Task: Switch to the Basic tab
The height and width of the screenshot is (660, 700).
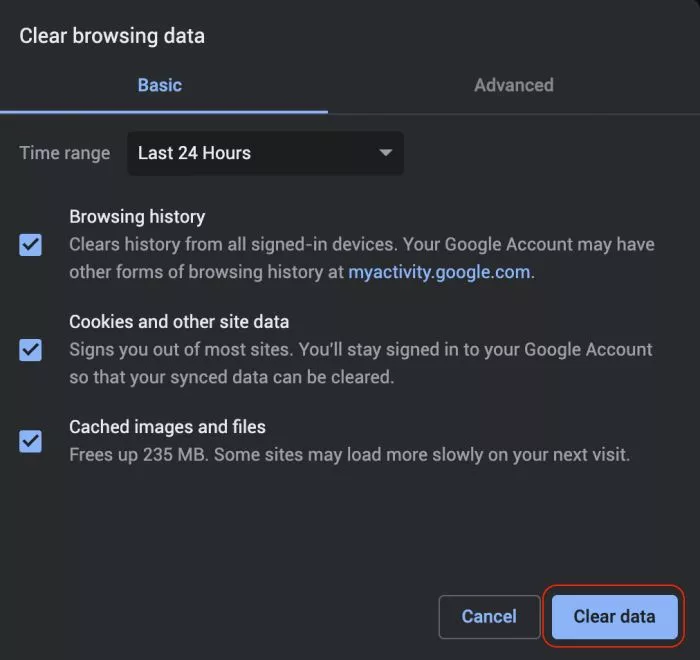Action: pyautogui.click(x=160, y=85)
